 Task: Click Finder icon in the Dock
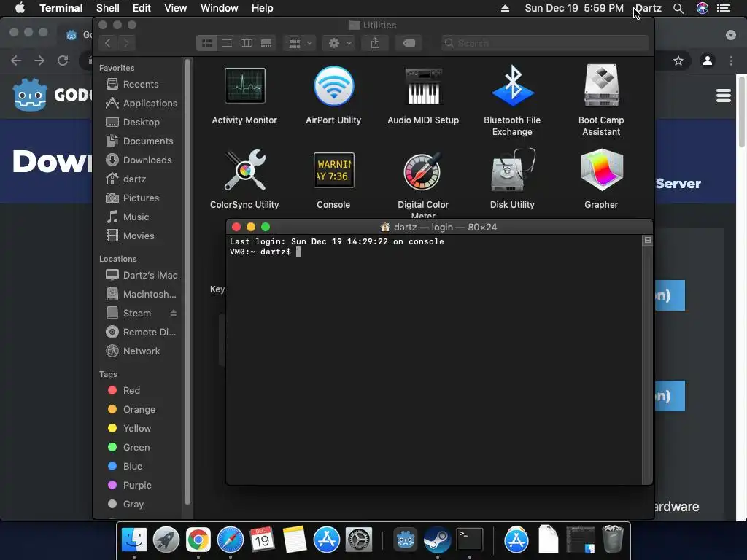click(134, 540)
